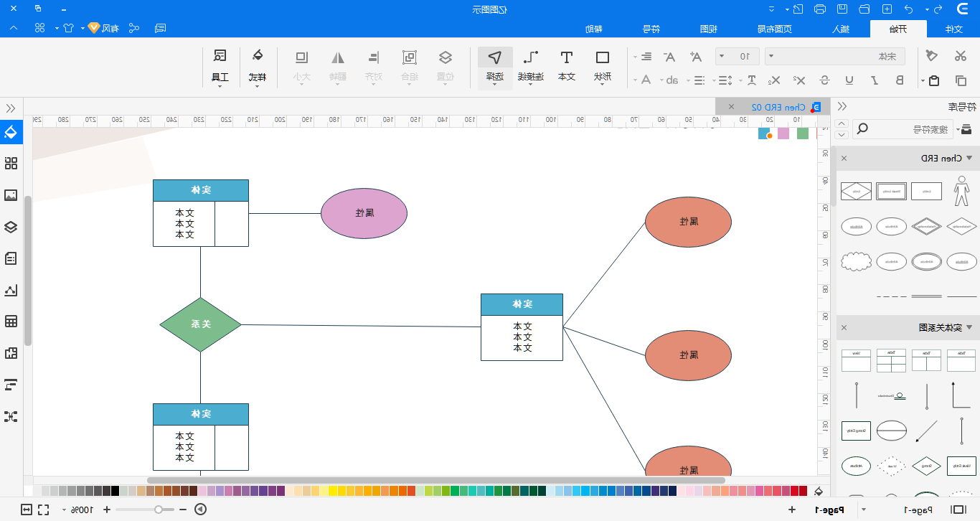
Task: Switch to the 视图 ribbon tab
Action: 709,29
